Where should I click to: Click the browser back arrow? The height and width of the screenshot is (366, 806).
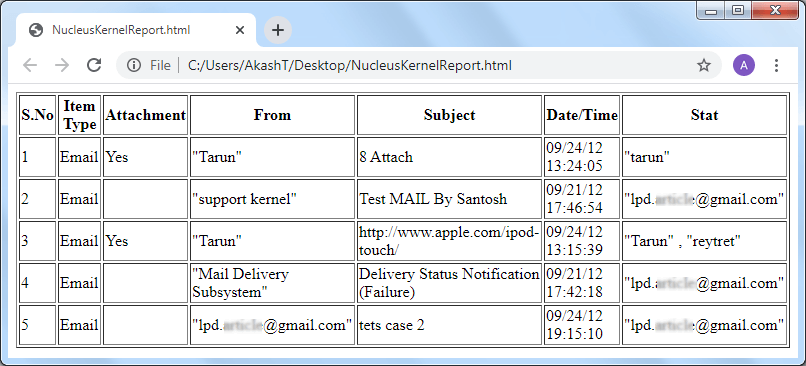click(30, 65)
